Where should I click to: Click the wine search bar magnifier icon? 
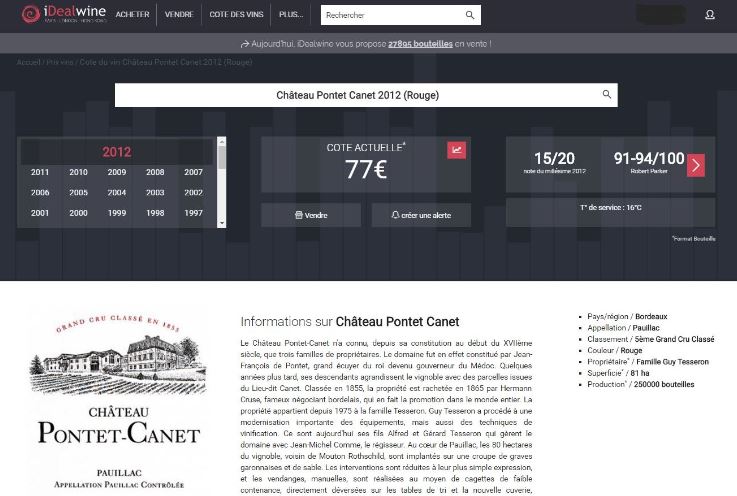(607, 94)
